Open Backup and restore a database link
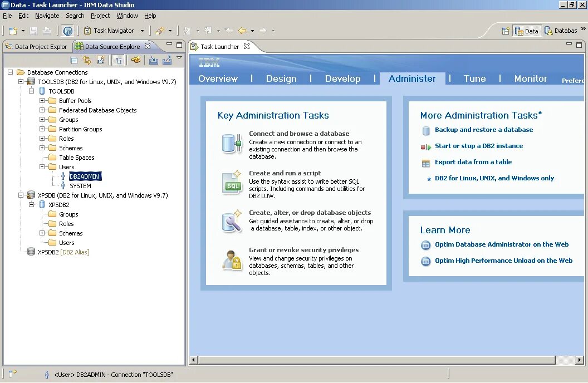The width and height of the screenshot is (588, 383). coord(484,130)
